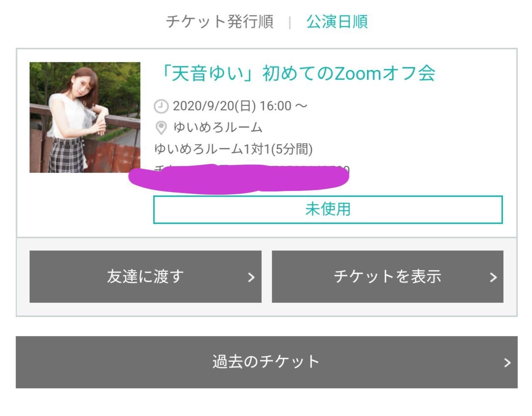532x416 pixels.
Task: Tap the チケットを表示 button label
Action: coord(387,277)
